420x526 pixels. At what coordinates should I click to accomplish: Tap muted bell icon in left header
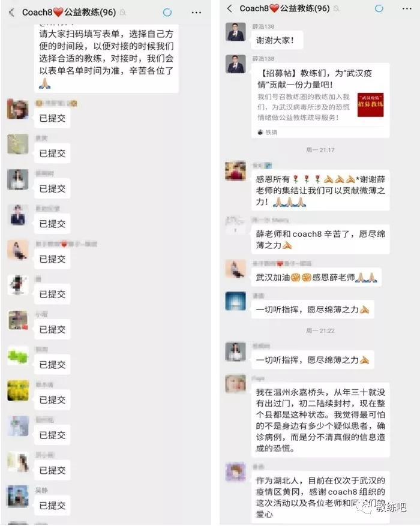click(123, 13)
